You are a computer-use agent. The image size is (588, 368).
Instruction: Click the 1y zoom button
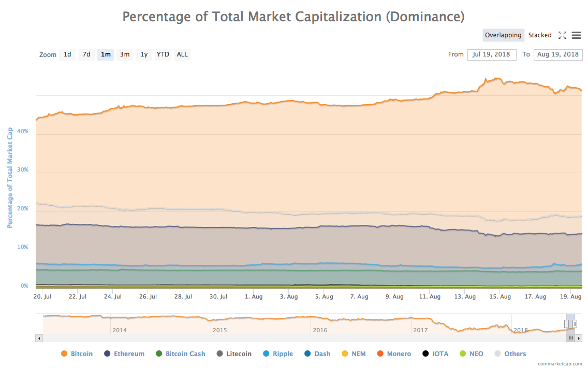143,54
